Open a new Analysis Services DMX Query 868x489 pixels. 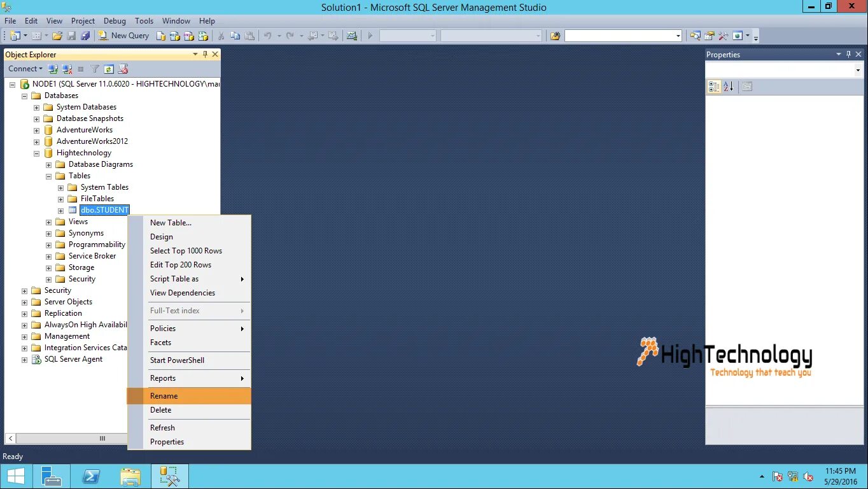point(189,36)
